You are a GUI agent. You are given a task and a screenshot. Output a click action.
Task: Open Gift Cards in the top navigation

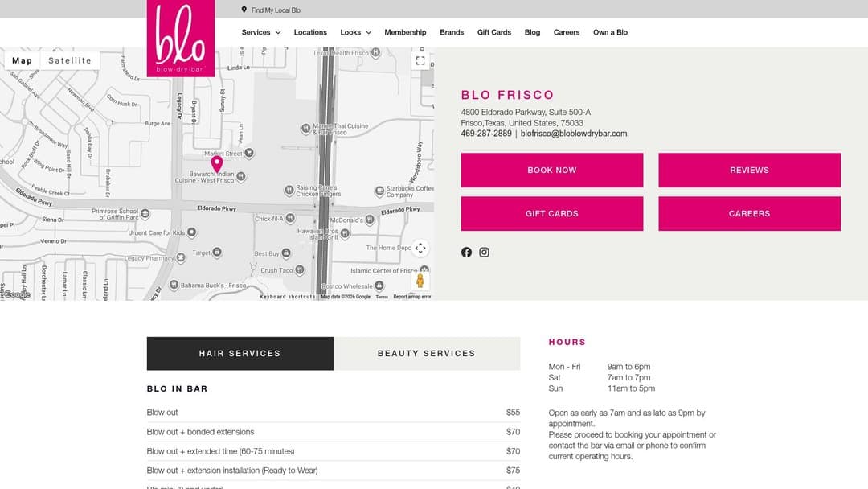(493, 32)
